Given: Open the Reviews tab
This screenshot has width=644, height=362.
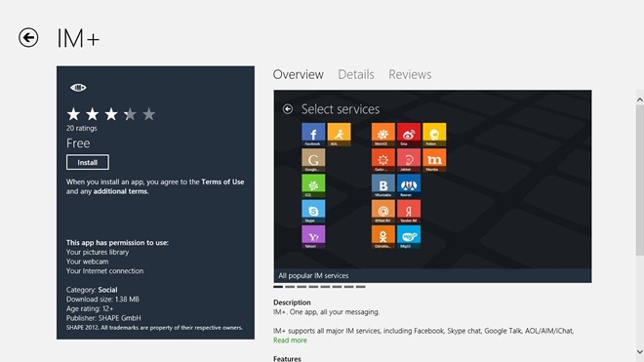Looking at the screenshot, I should [x=410, y=74].
